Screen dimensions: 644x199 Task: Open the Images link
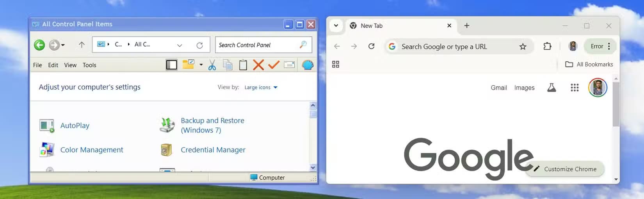pyautogui.click(x=524, y=88)
